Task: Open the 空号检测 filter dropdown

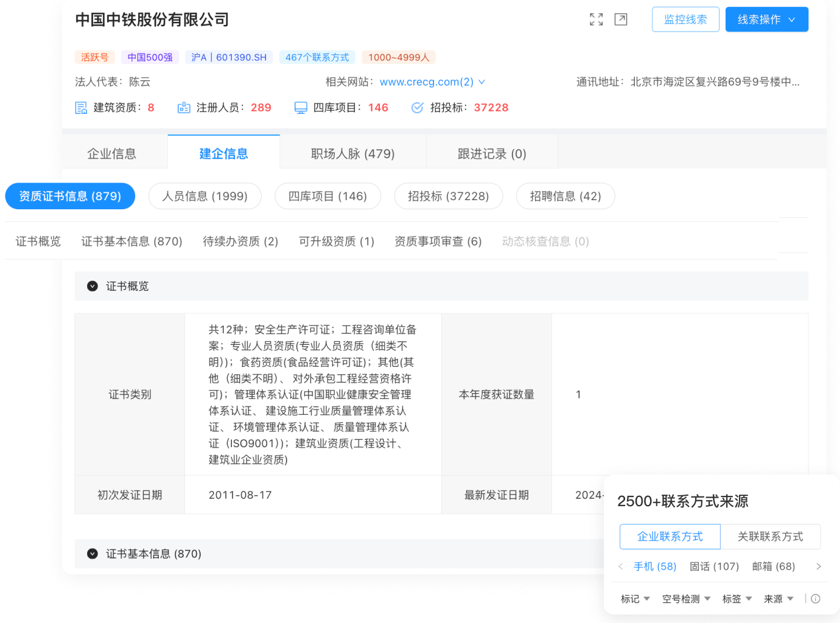Action: (x=687, y=599)
